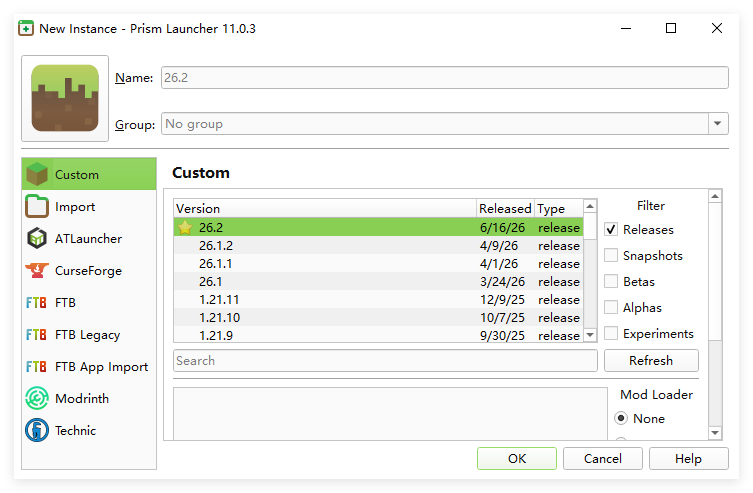Screen dimensions: 753x493
Task: Open the Modrinth page
Action: [x=89, y=398]
